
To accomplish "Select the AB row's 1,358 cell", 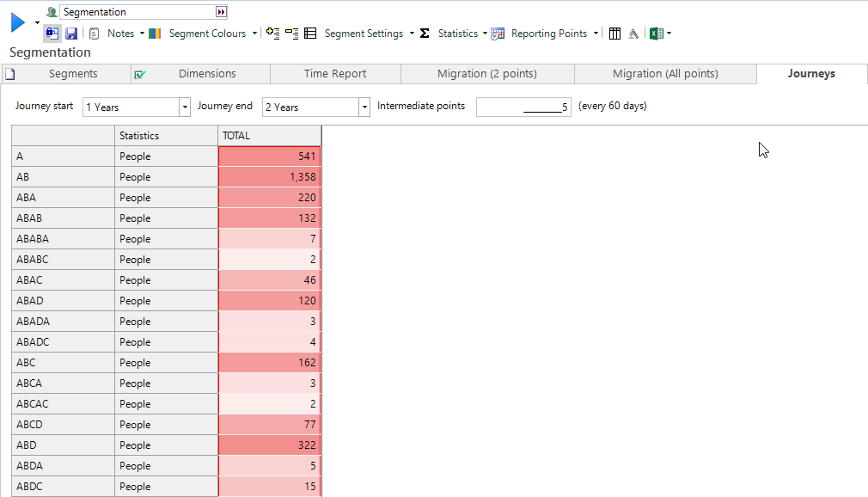I will (x=270, y=177).
